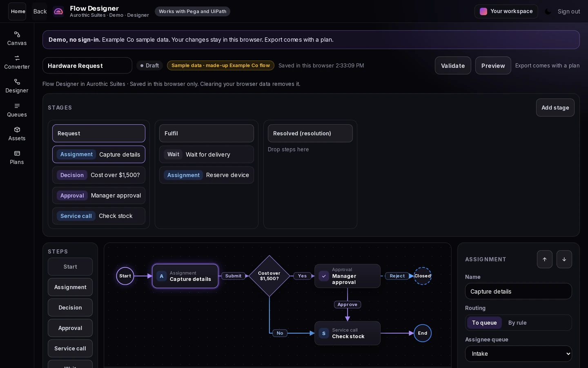The width and height of the screenshot is (588, 368).
Task: Open the Canvas sidebar icon
Action: coord(17,34)
